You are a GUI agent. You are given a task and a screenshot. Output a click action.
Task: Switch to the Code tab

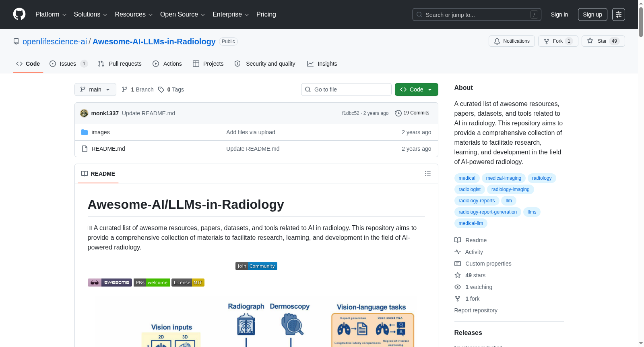tap(28, 64)
